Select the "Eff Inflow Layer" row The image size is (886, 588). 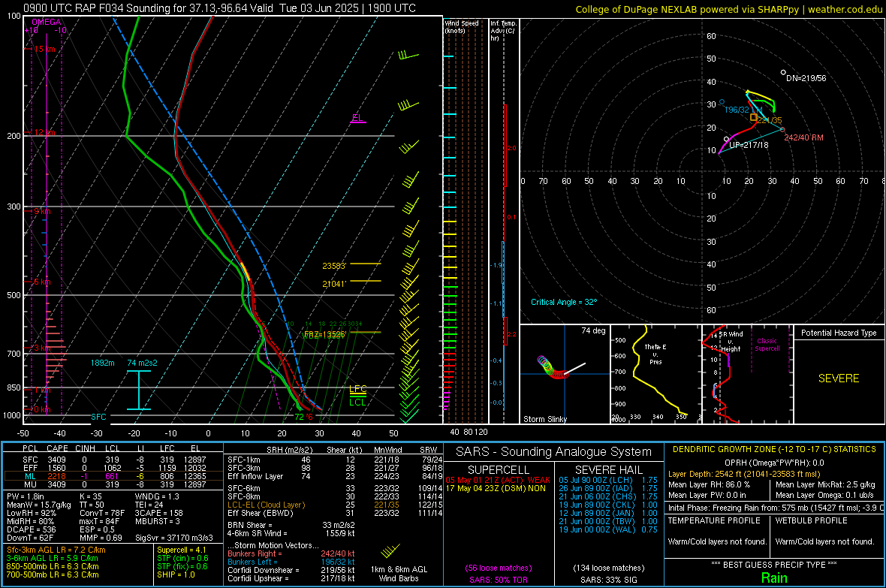(335, 477)
